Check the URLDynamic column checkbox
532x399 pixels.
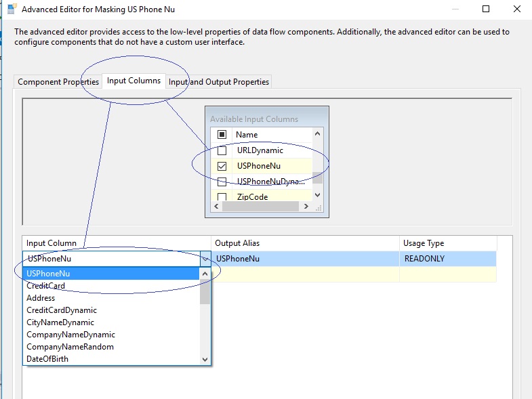pyautogui.click(x=222, y=150)
